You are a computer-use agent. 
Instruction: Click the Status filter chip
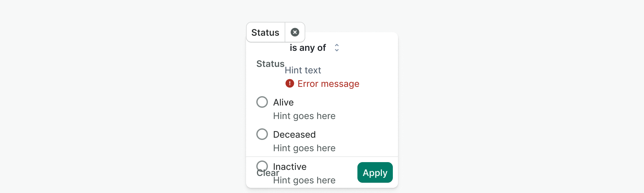265,32
